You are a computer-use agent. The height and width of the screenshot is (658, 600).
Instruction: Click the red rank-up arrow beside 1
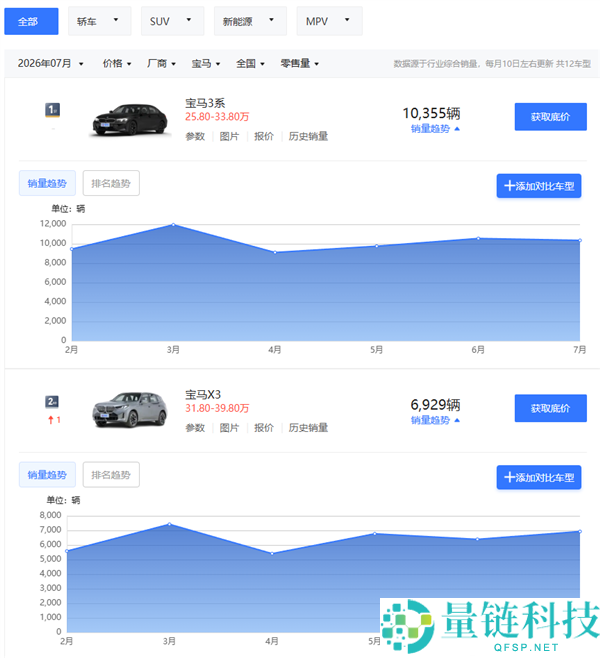51,420
